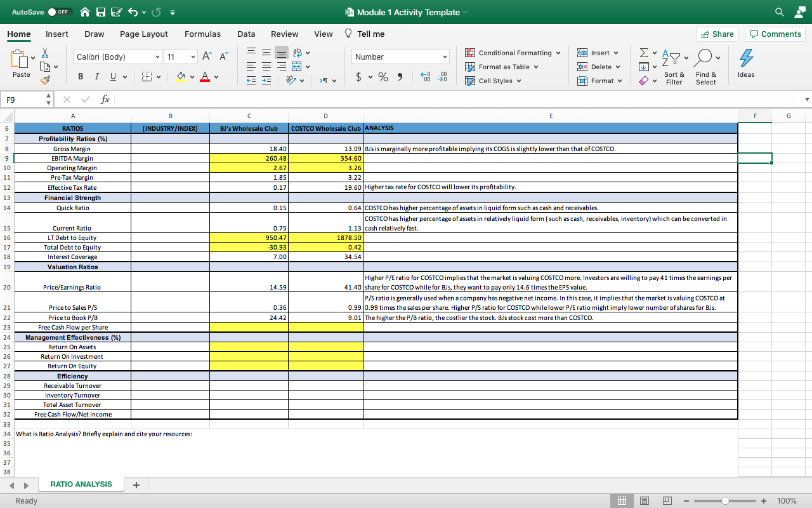Toggle align text right button
The height and width of the screenshot is (508, 812).
282,66
